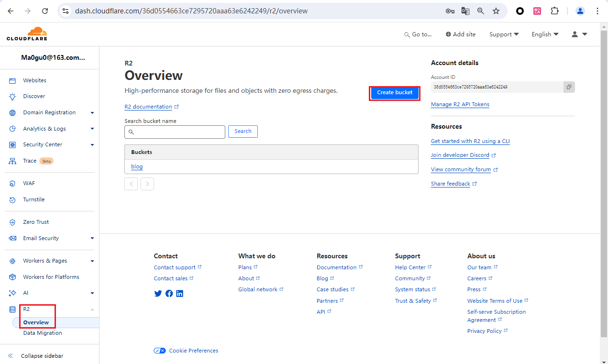Image resolution: width=608 pixels, height=364 pixels.
Task: Click the Analytics & Logs clock icon
Action: pos(12,129)
